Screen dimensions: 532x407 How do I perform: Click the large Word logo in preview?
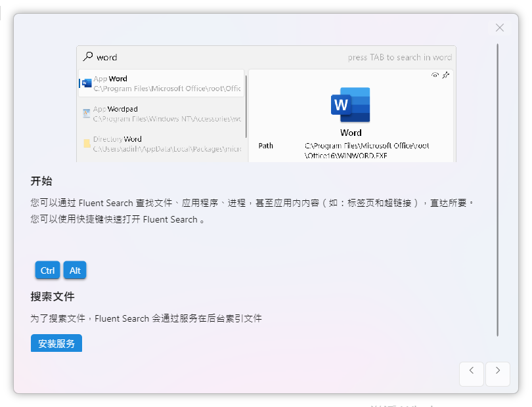[x=351, y=105]
